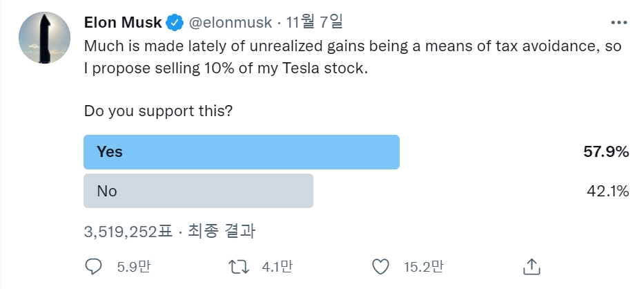The height and width of the screenshot is (289, 644).
Task: Open the @elonmusk handle link
Action: point(230,23)
